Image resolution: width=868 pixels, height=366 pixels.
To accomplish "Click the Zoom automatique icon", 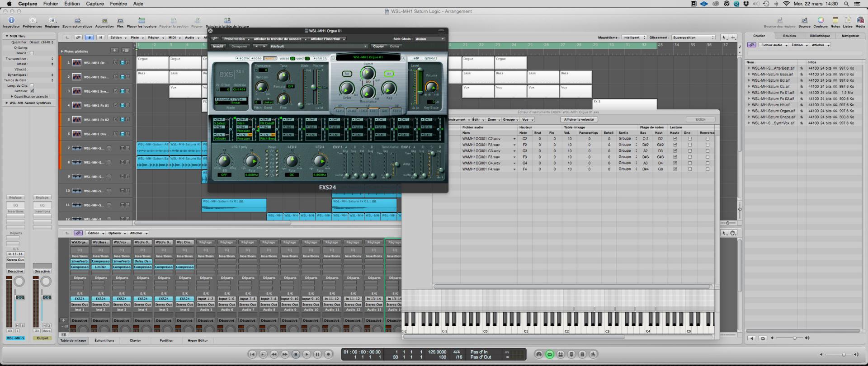I will pyautogui.click(x=77, y=20).
